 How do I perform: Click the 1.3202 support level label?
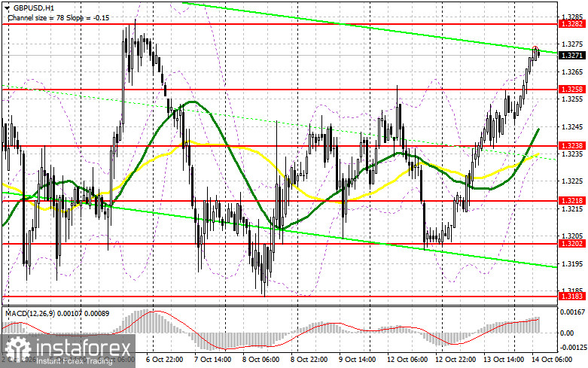point(571,244)
